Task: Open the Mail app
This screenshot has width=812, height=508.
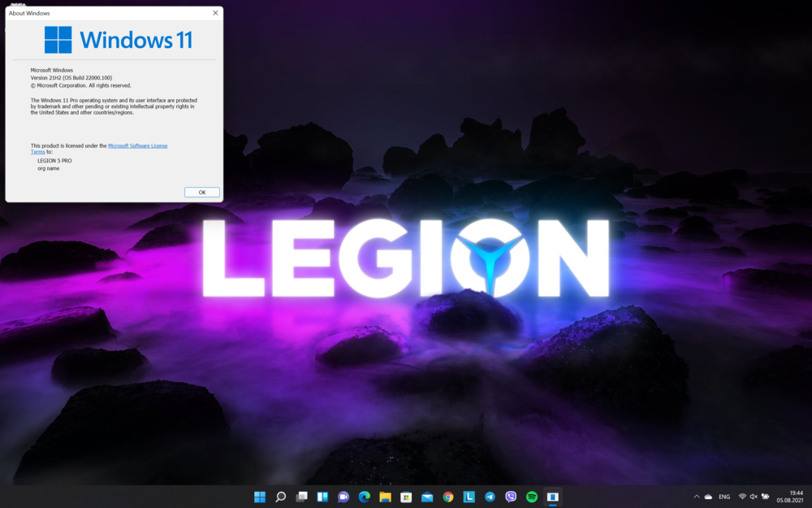Action: click(427, 497)
